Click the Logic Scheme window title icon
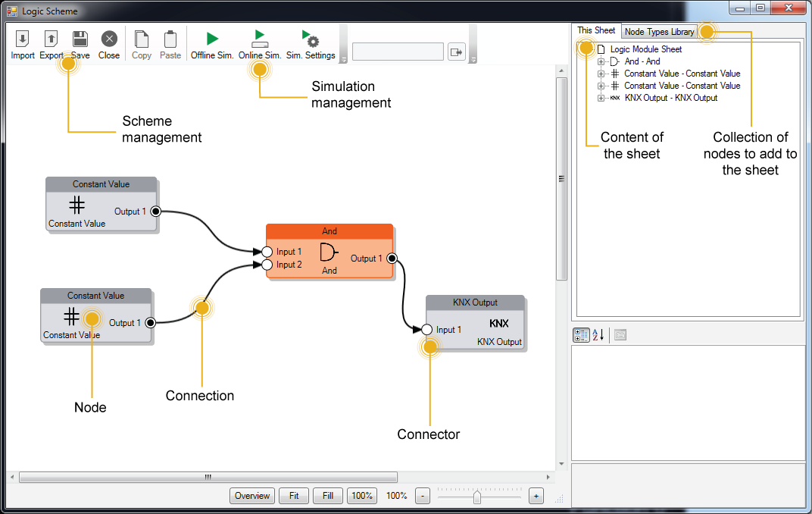812x514 pixels. coord(12,11)
